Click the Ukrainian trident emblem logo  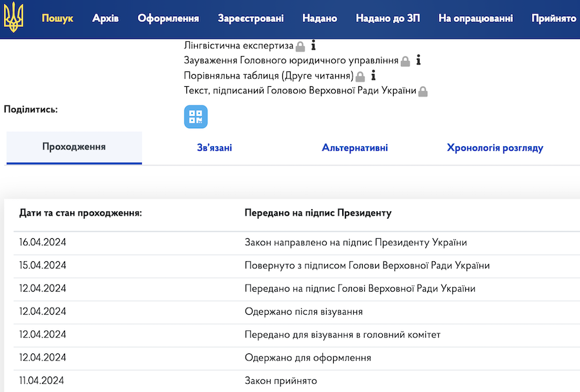click(x=12, y=18)
